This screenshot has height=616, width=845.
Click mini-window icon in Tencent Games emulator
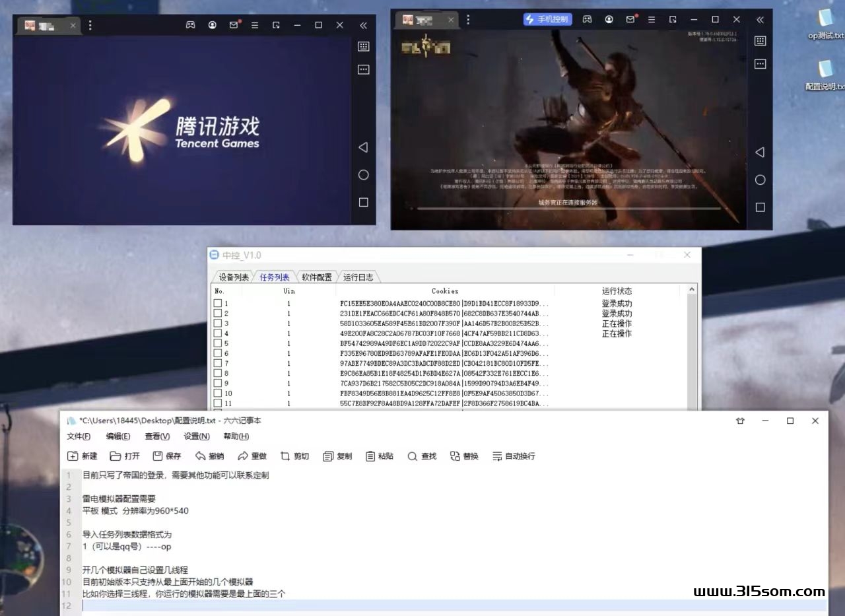[276, 25]
